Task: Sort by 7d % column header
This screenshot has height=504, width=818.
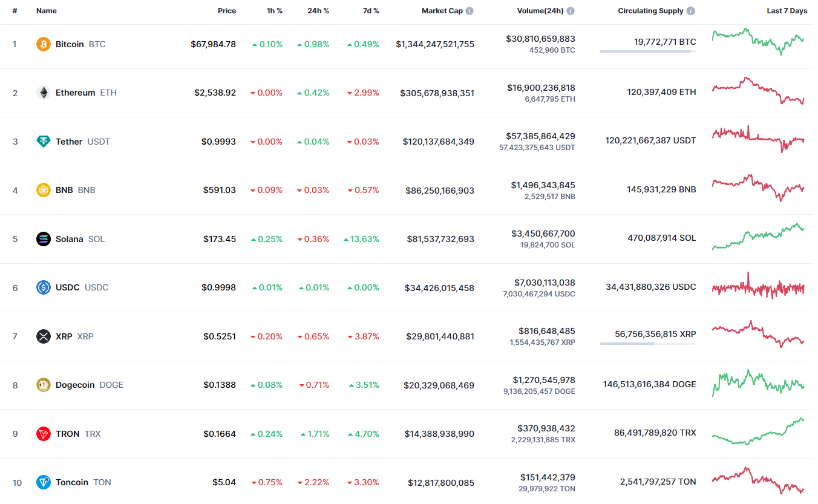Action: click(x=370, y=11)
